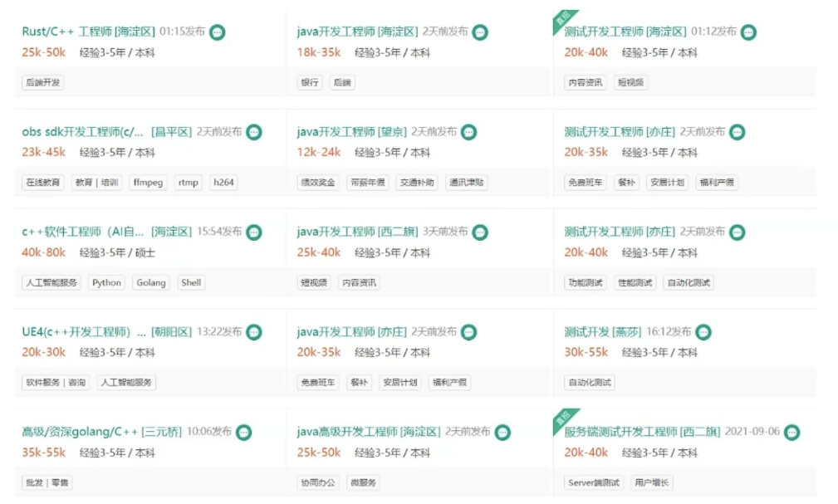The image size is (838, 504).
Task: Open chat beside java开发工程师 [亦庄]
Action: coord(468,332)
